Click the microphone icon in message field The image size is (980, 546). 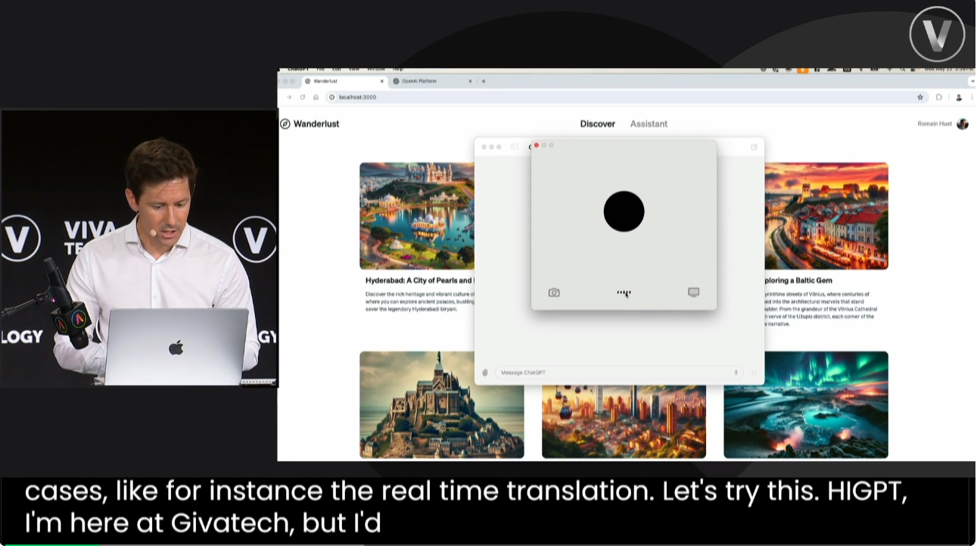point(736,373)
